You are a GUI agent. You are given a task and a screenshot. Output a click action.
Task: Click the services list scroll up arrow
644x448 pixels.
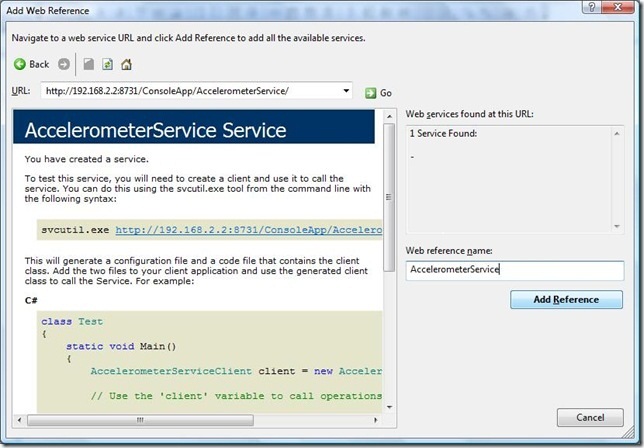tap(616, 133)
